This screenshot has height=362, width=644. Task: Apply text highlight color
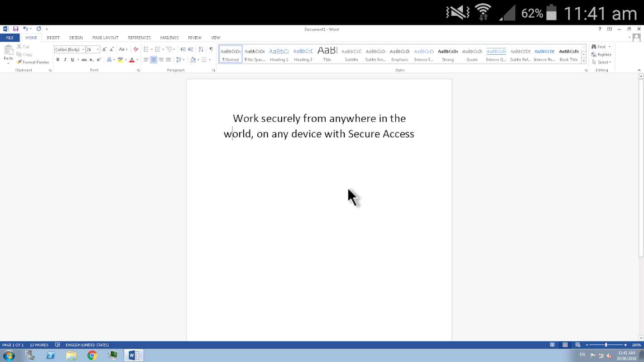point(120,60)
